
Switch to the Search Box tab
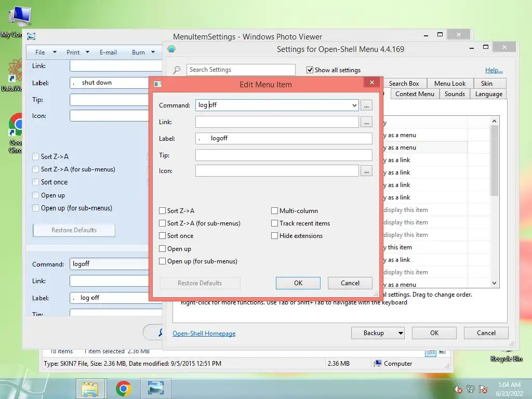tap(404, 84)
